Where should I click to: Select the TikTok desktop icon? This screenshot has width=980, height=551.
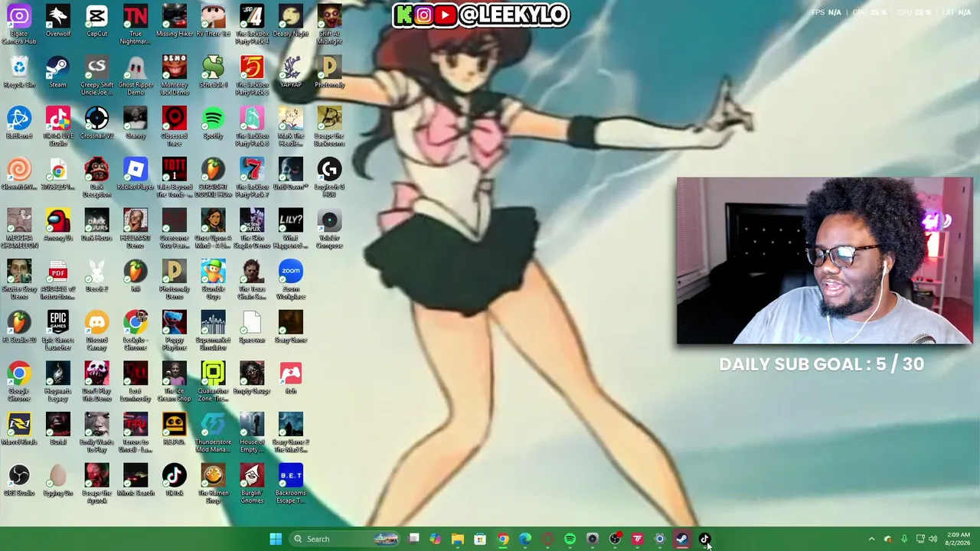174,481
